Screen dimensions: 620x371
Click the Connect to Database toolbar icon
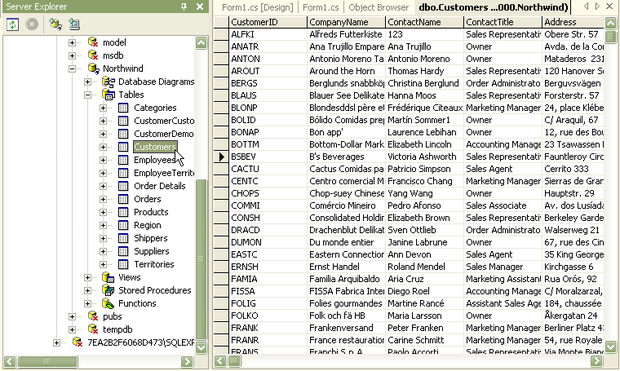click(x=55, y=25)
